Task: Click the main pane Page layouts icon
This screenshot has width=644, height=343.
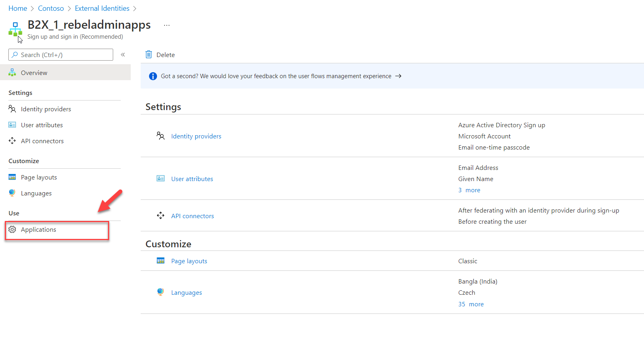Action: [161, 260]
